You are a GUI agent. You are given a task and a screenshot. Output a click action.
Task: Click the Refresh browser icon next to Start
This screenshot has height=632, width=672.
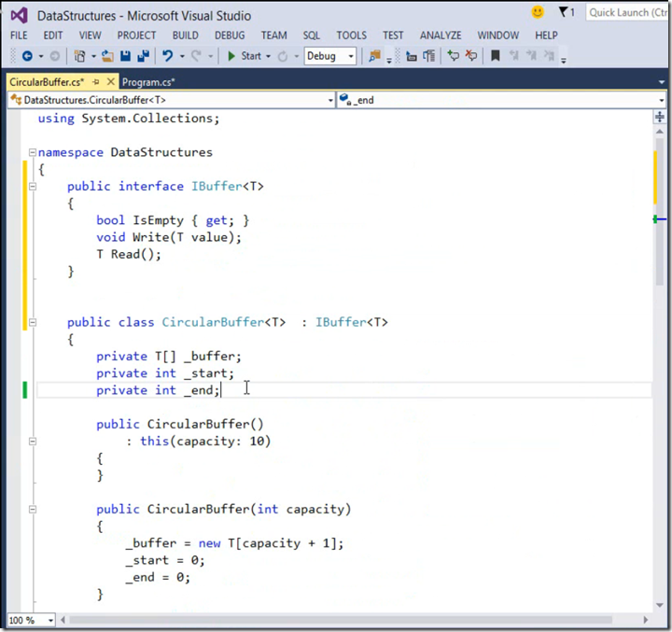tap(283, 56)
